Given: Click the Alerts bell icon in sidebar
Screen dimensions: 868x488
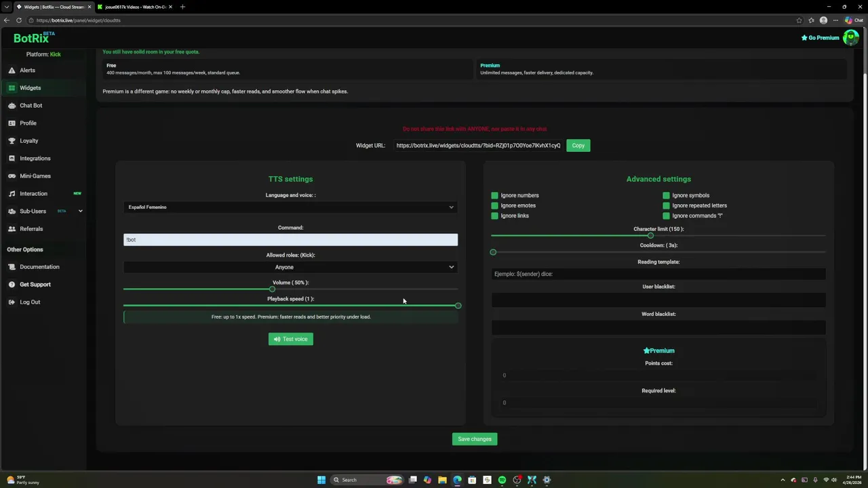Looking at the screenshot, I should (12, 70).
